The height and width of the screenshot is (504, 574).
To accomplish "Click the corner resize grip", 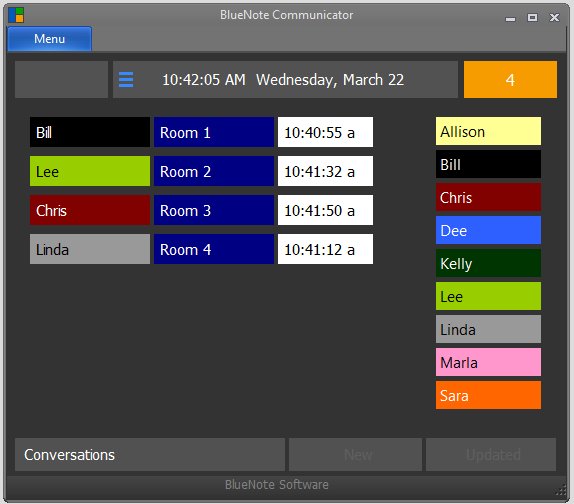I will (561, 490).
